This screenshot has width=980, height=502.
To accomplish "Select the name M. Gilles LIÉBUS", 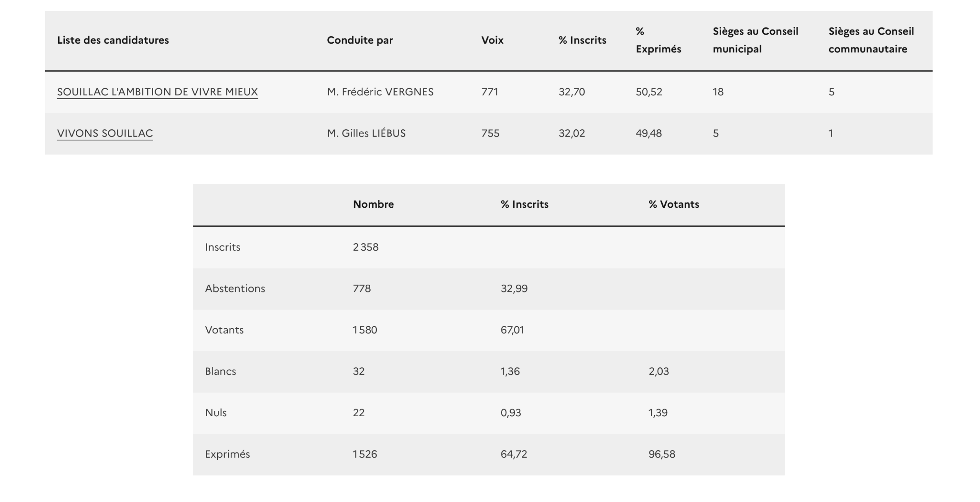I will [x=366, y=133].
